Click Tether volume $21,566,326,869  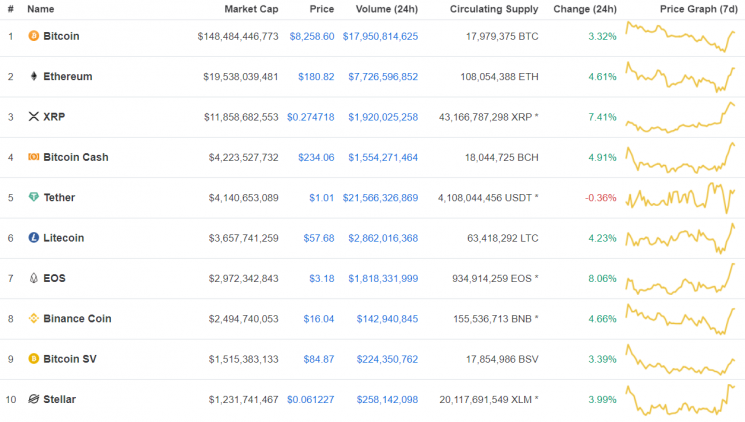[380, 198]
